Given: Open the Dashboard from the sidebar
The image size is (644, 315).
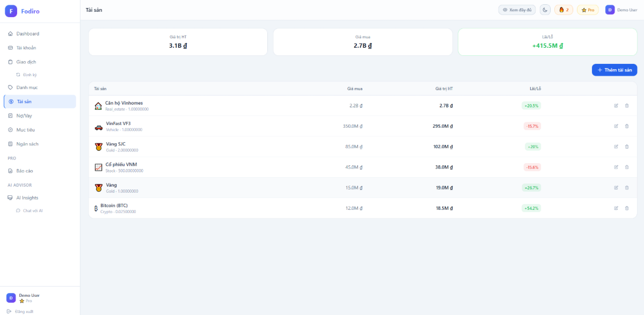Looking at the screenshot, I should [x=28, y=33].
